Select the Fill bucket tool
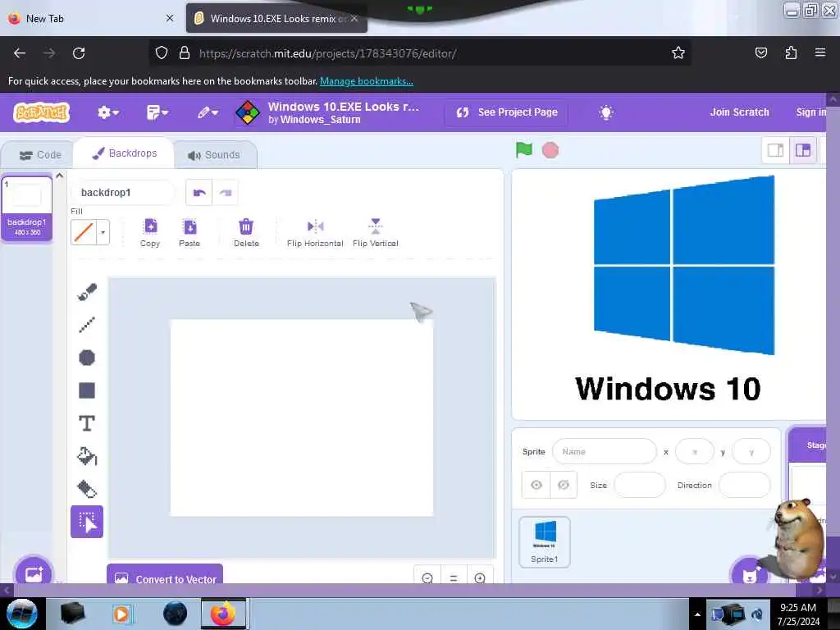This screenshot has width=840, height=630. [87, 456]
